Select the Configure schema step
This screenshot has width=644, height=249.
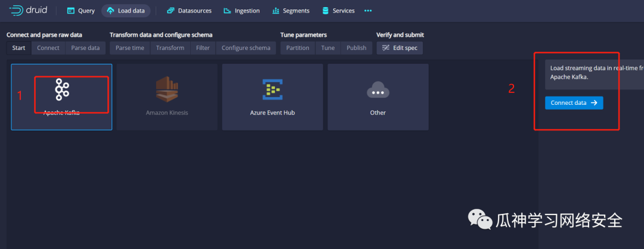coord(246,48)
